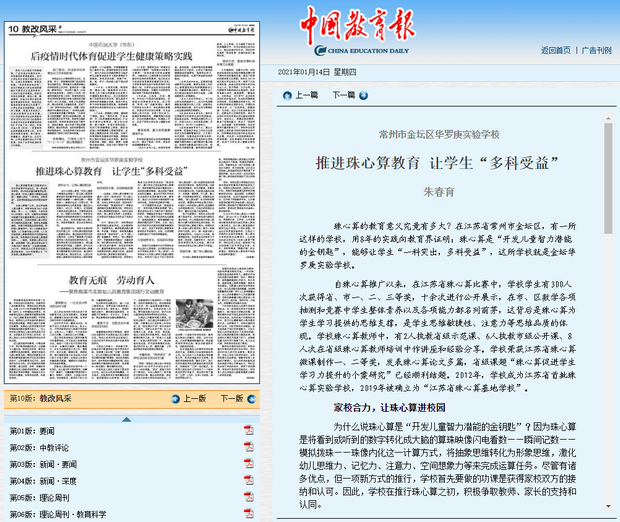Viewport: 620px width, 522px height.
Task: Click the article headline 推进珠心算教育 让学生“多科受益”
Action: tap(437, 163)
